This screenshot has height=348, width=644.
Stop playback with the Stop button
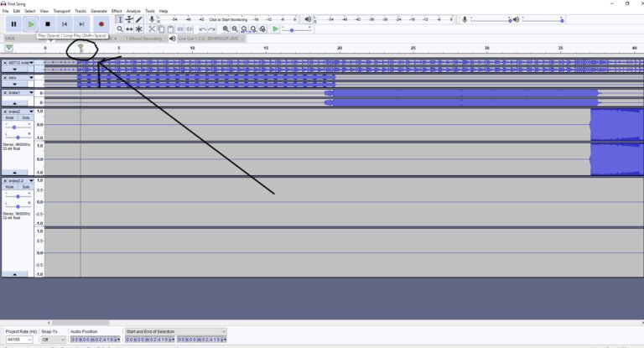coord(48,24)
